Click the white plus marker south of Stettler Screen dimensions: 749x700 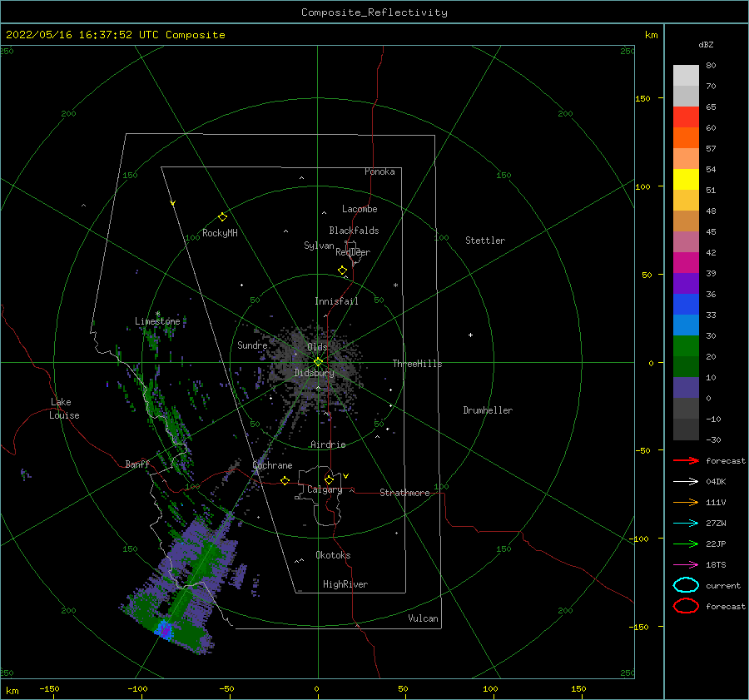(x=470, y=335)
